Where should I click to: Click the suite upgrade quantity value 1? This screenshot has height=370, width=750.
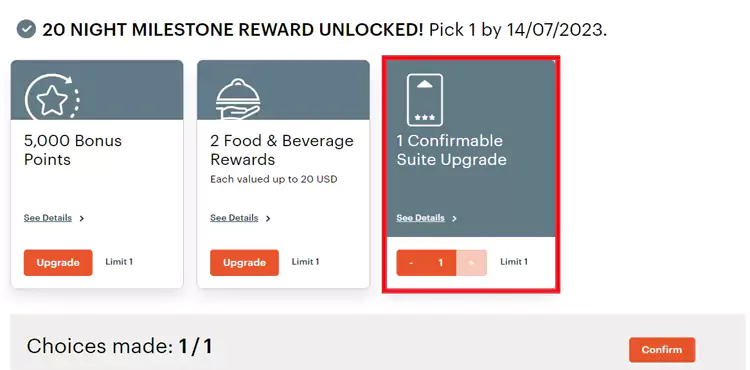[x=441, y=262]
